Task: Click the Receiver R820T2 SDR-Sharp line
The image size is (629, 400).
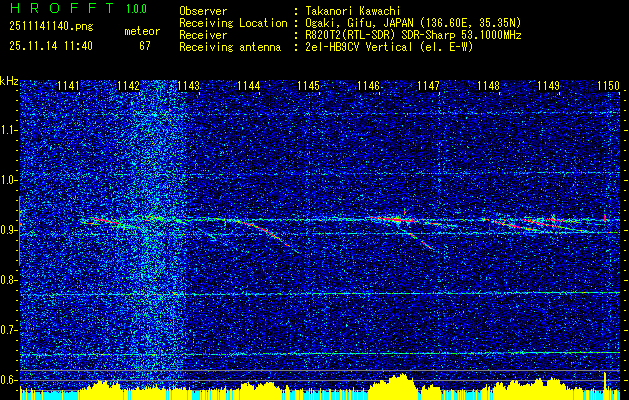Action: tap(413, 35)
